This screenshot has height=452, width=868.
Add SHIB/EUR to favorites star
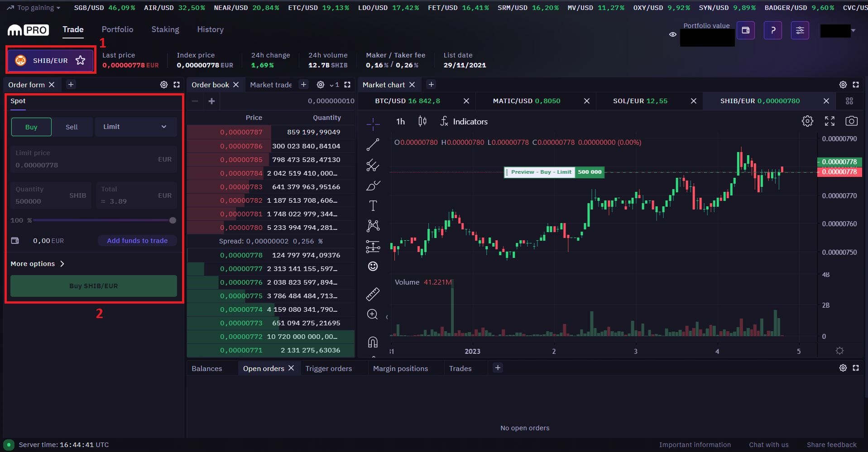pos(81,60)
